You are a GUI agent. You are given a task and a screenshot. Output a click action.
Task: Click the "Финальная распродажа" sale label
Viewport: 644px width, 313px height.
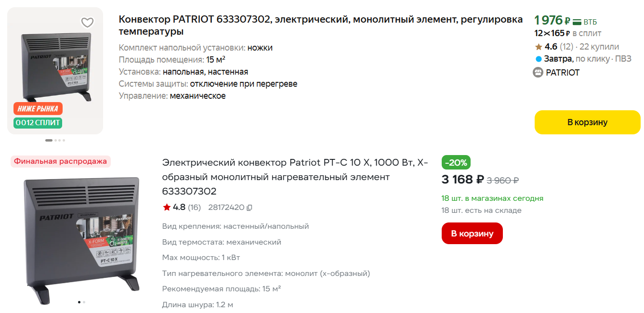[x=60, y=161]
